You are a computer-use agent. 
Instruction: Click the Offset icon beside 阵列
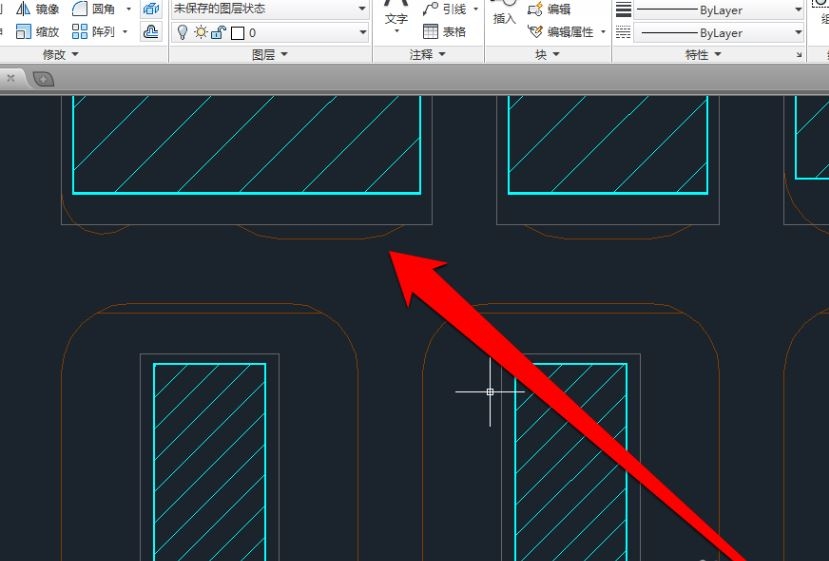pyautogui.click(x=151, y=32)
